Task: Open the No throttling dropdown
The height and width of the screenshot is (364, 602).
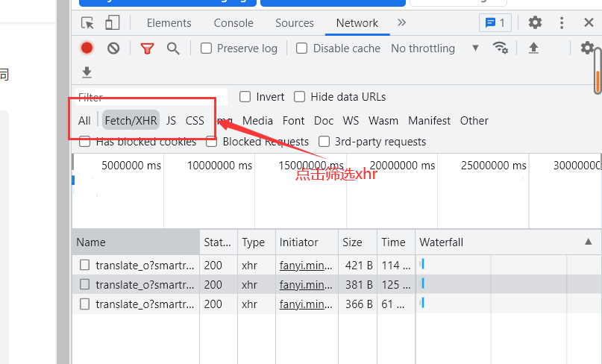Action: click(434, 48)
